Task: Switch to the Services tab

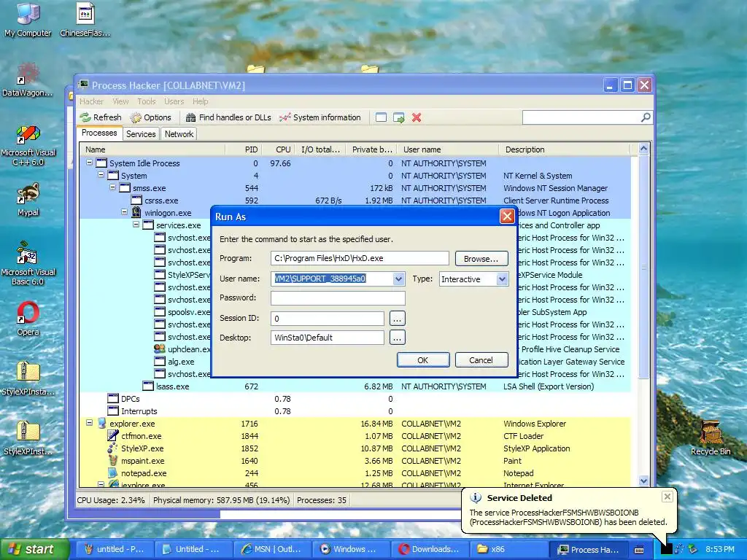Action: [141, 134]
